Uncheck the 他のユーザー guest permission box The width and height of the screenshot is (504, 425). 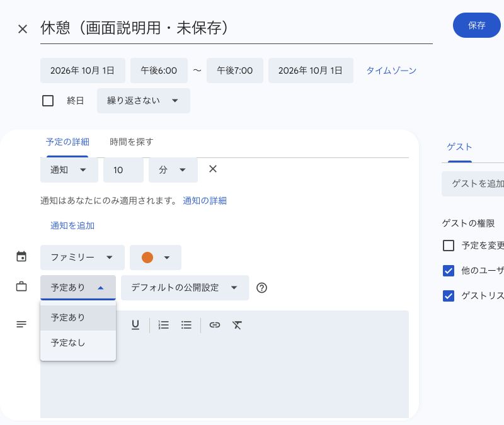tap(449, 271)
